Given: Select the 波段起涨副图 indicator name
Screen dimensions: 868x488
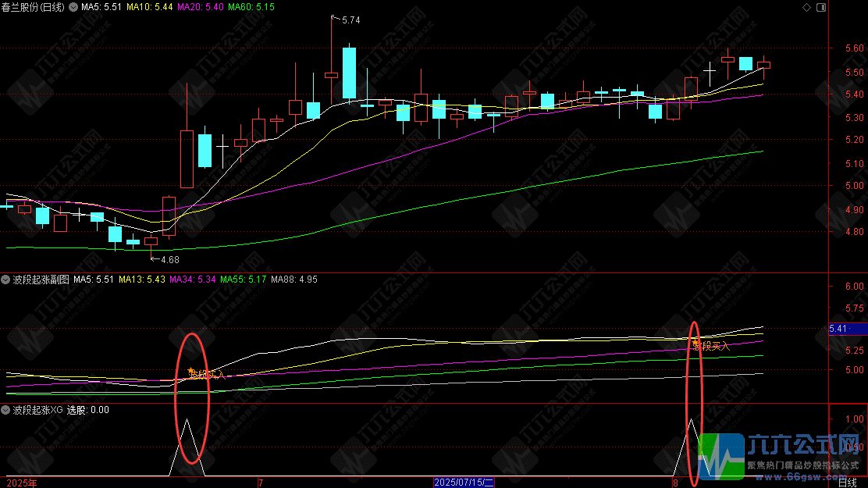Looking at the screenshot, I should [41, 280].
